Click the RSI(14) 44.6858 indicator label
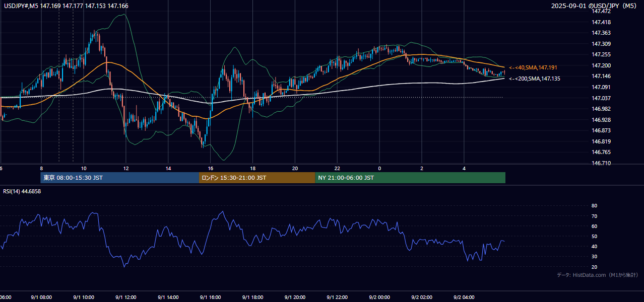This screenshot has width=644, height=302. [x=22, y=191]
